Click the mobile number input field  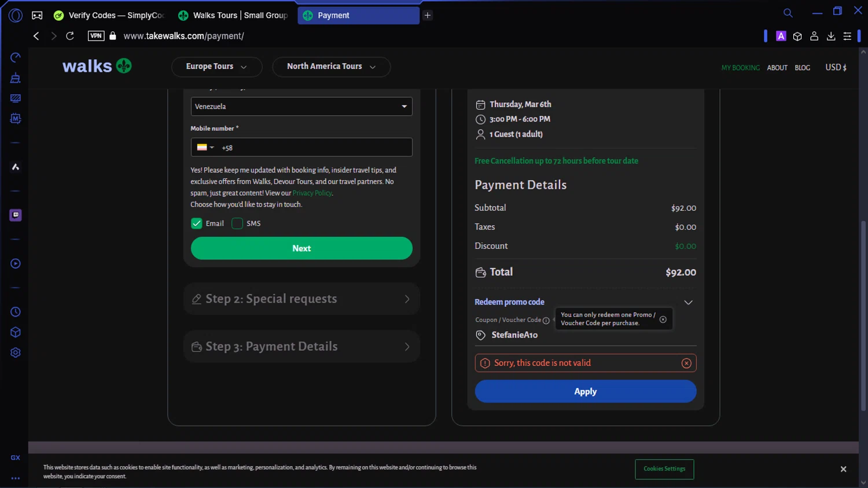(x=301, y=148)
